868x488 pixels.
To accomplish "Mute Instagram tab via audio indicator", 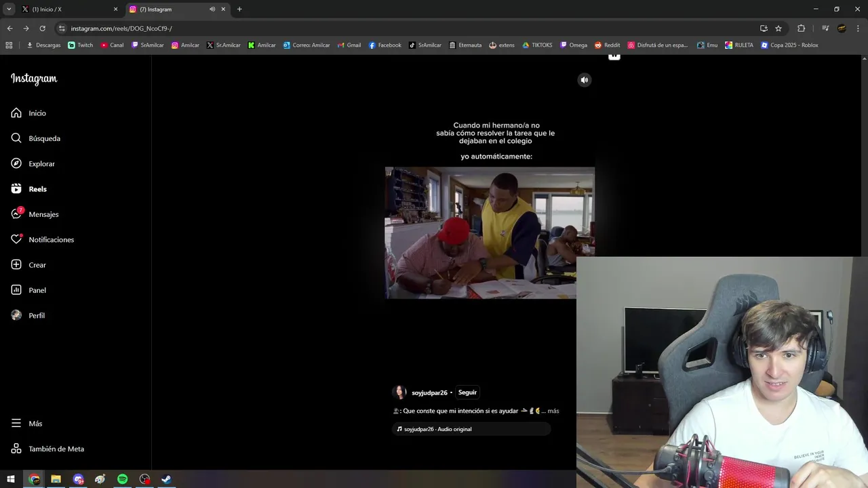I will [212, 9].
